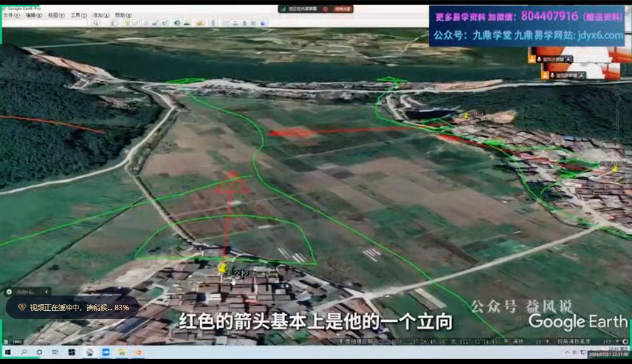
Task: Open the Windows Start menu
Action: pos(8,352)
